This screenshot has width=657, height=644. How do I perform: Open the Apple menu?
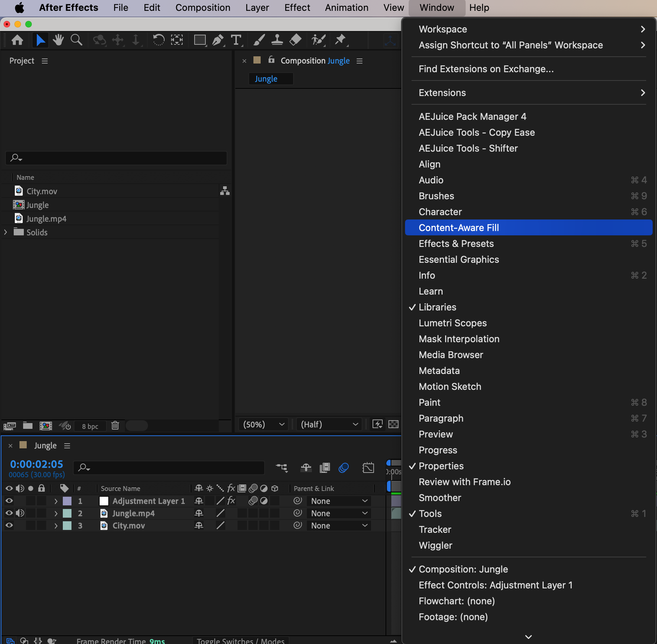19,8
